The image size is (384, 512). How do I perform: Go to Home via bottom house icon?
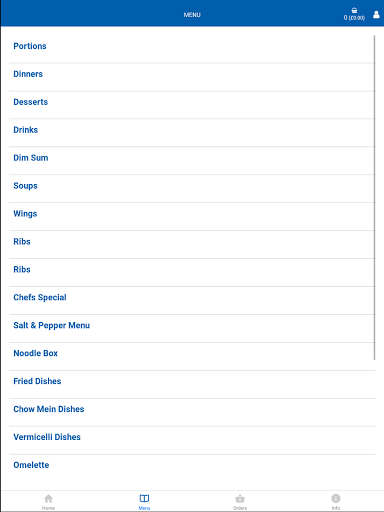point(48,498)
